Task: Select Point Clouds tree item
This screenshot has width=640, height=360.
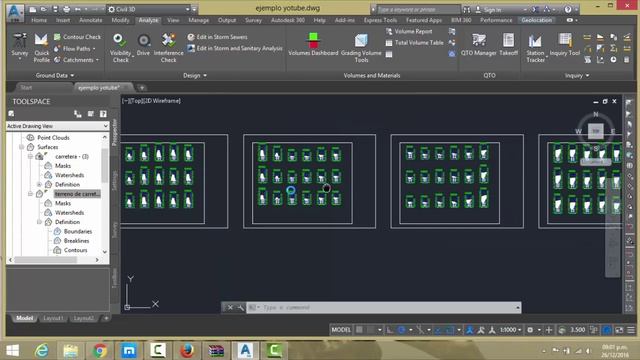Action: click(x=53, y=138)
